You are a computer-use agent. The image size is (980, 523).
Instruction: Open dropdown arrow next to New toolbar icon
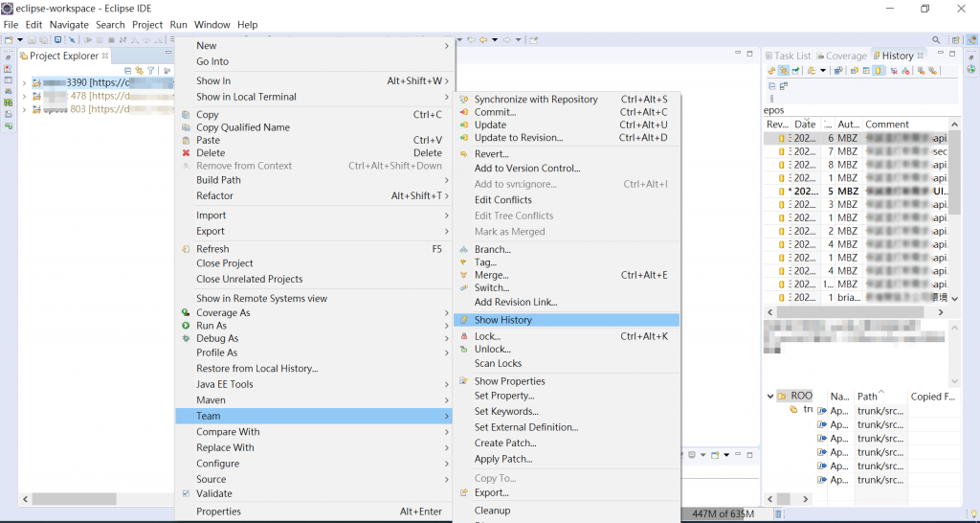click(x=20, y=39)
